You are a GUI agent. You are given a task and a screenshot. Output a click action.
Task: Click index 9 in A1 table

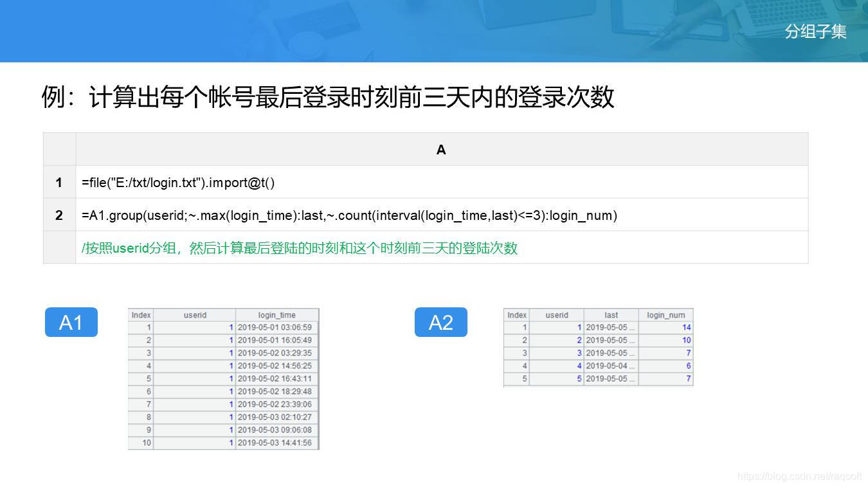[141, 430]
